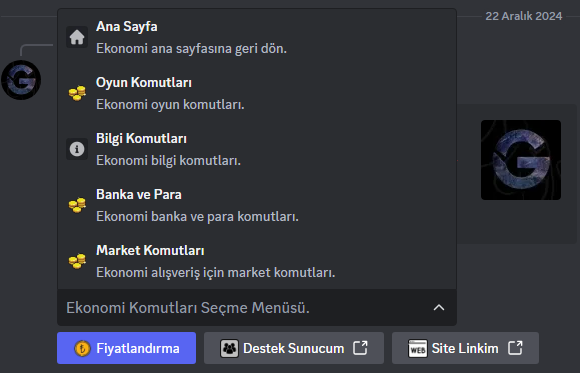This screenshot has height=373, width=580.
Task: Visit the Destek Sunucum link button
Action: click(x=294, y=348)
